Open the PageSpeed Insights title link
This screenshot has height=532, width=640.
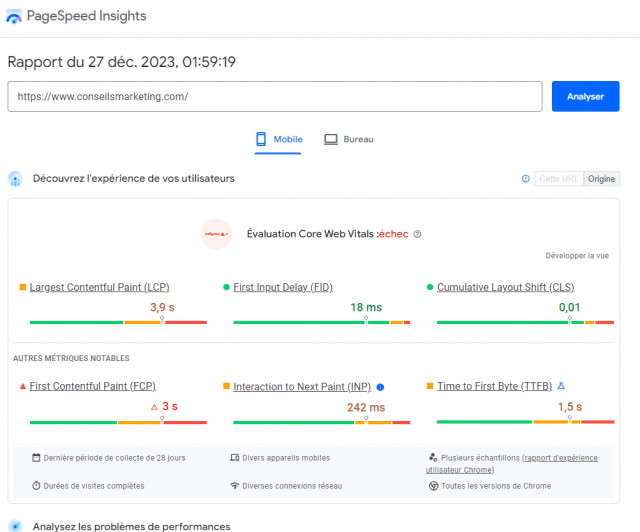click(86, 16)
